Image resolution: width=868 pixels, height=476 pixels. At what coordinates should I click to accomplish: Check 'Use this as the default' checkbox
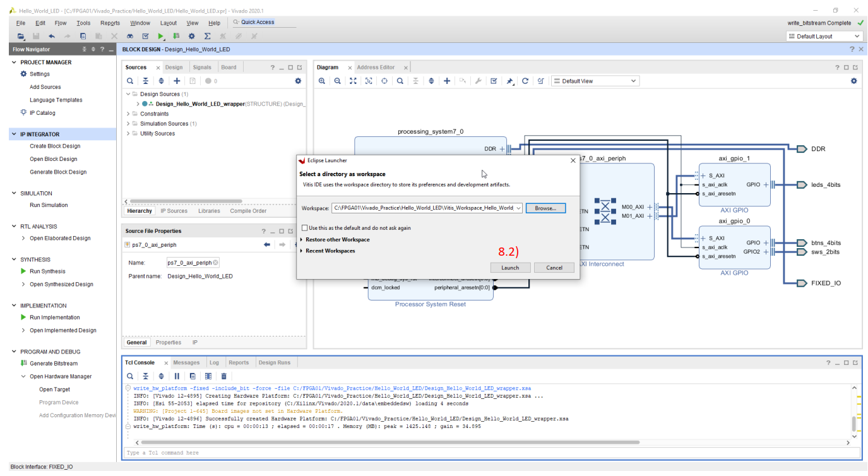305,228
